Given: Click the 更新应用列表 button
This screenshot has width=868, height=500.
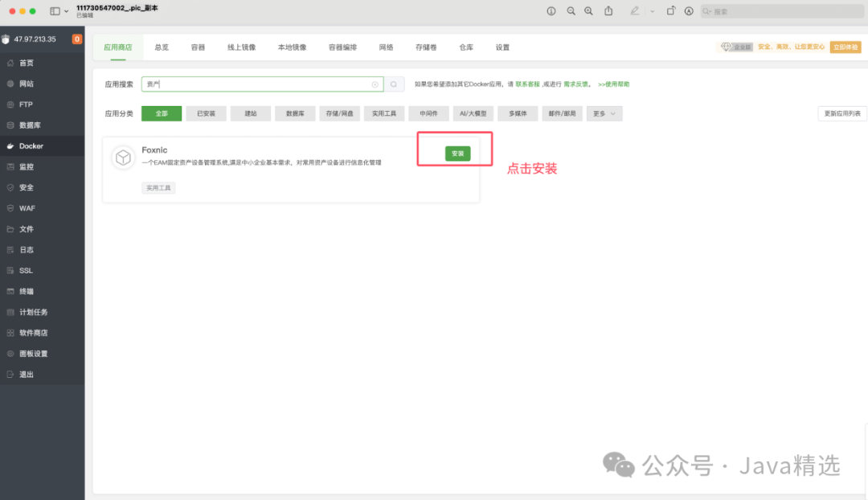Looking at the screenshot, I should point(842,113).
